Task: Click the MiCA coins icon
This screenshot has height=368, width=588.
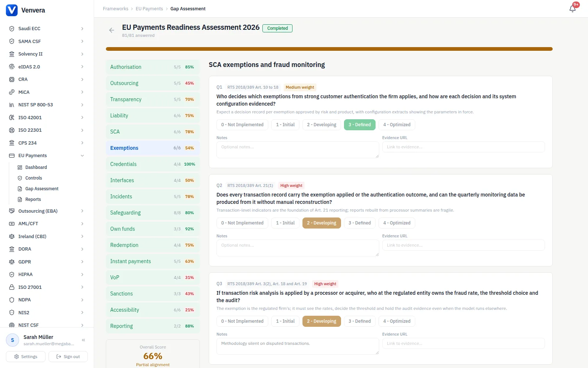Action: [12, 92]
